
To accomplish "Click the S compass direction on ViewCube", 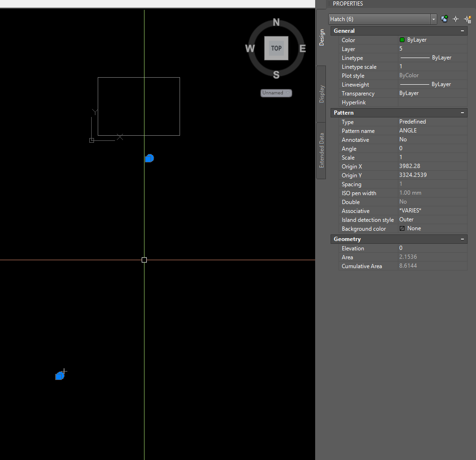I will (276, 75).
